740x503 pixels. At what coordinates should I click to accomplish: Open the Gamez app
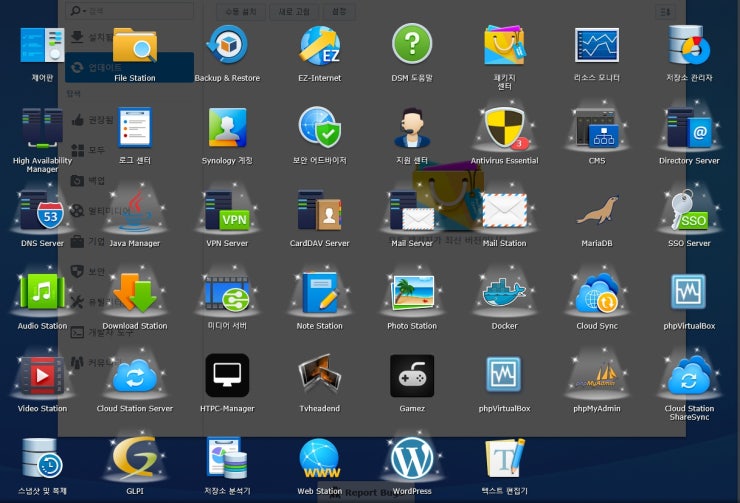pyautogui.click(x=412, y=376)
